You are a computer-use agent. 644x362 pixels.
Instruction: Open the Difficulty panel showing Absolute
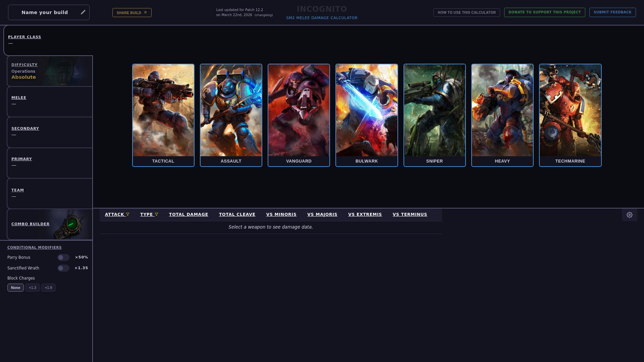[x=50, y=71]
